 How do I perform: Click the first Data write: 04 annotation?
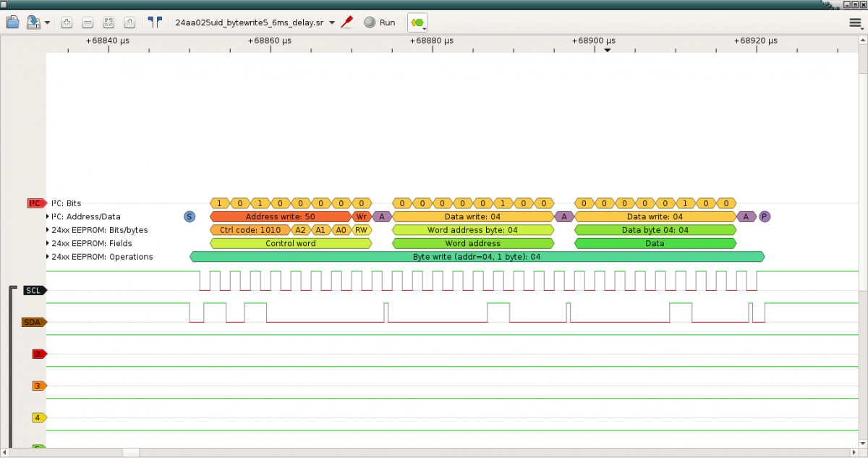coord(473,216)
